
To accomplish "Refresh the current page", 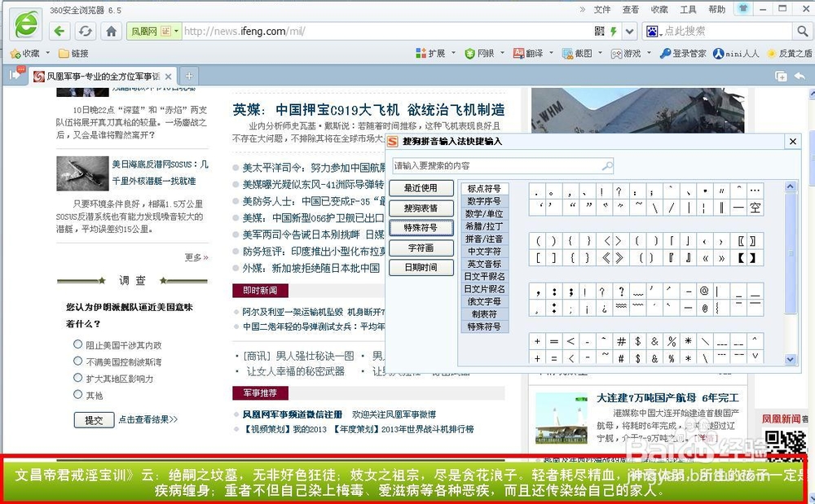I will tap(85, 29).
